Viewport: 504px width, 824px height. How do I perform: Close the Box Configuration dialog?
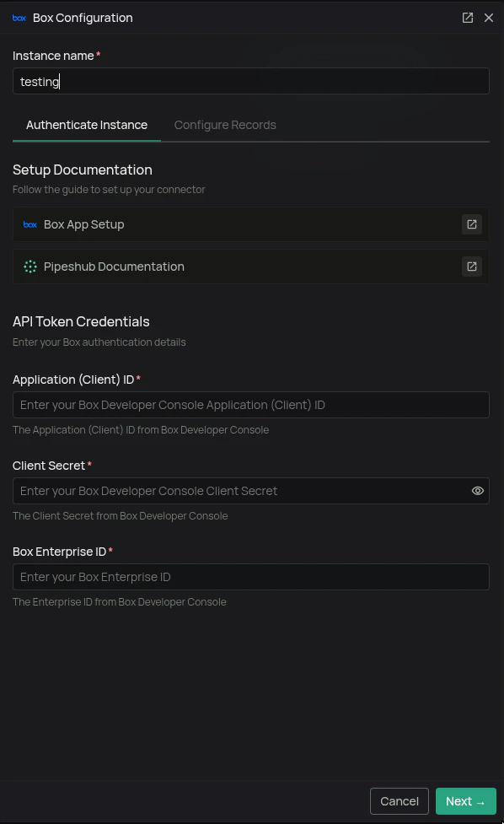pyautogui.click(x=488, y=18)
